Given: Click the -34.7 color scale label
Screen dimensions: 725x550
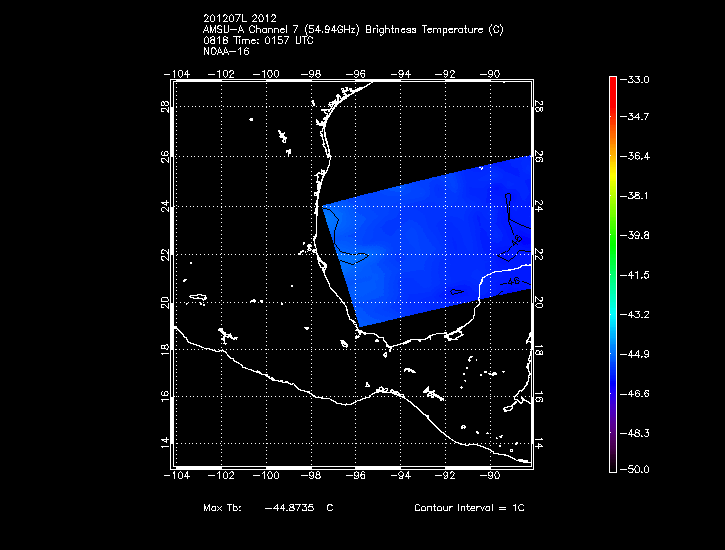Looking at the screenshot, I should [634, 116].
